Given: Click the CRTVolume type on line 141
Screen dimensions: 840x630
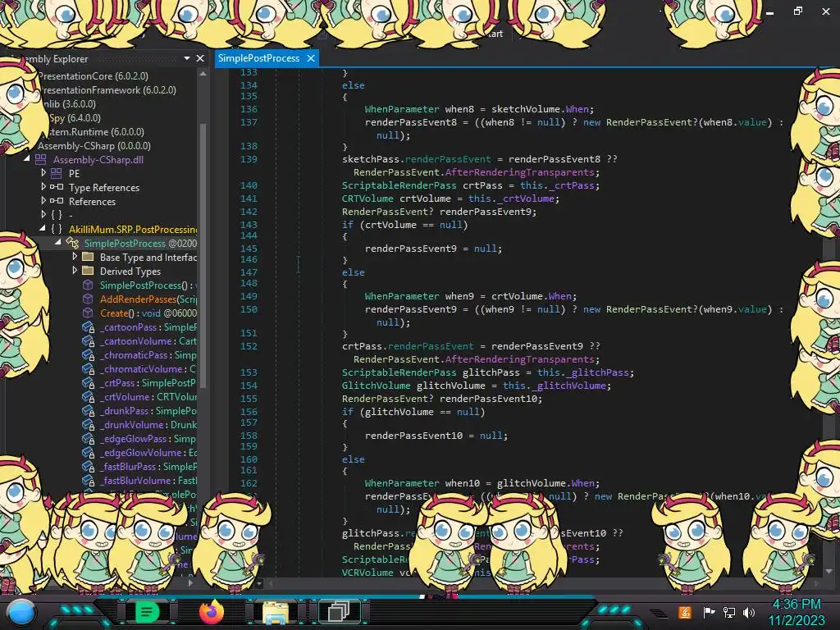Looking at the screenshot, I should coord(367,199).
